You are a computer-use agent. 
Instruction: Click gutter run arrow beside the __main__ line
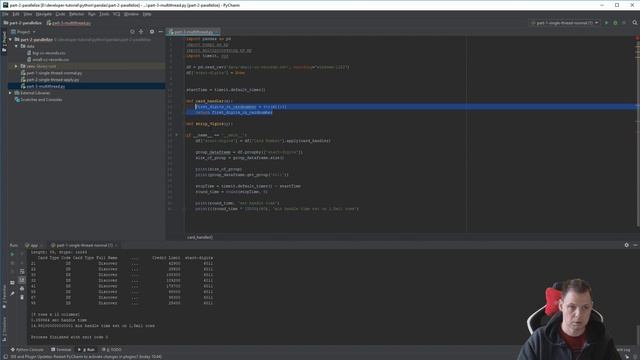click(177, 135)
